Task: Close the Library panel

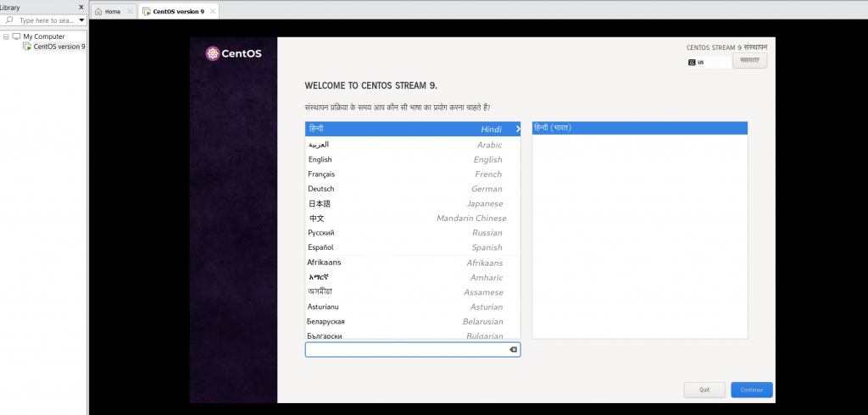Action: pos(81,7)
